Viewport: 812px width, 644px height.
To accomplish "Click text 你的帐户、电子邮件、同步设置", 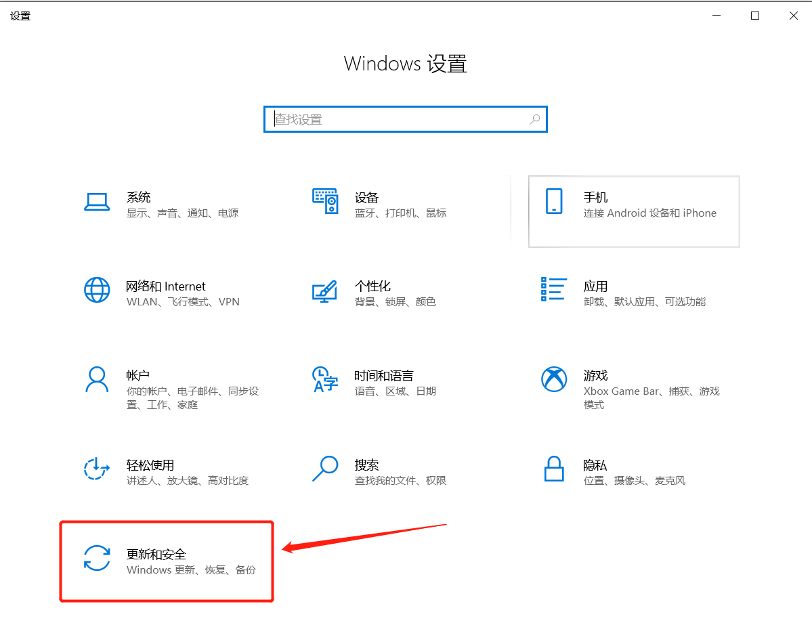I will click(192, 398).
